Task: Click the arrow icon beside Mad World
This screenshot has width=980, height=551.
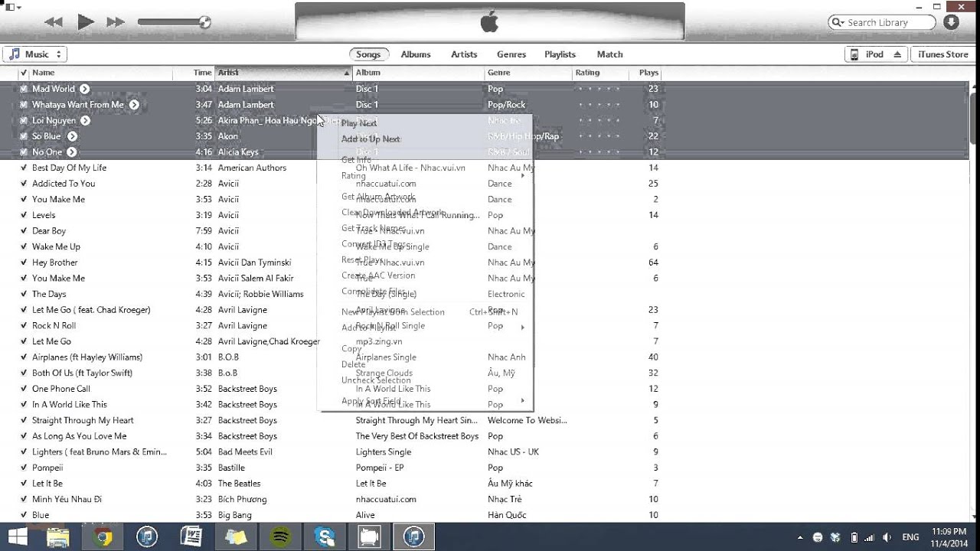Action: (85, 89)
